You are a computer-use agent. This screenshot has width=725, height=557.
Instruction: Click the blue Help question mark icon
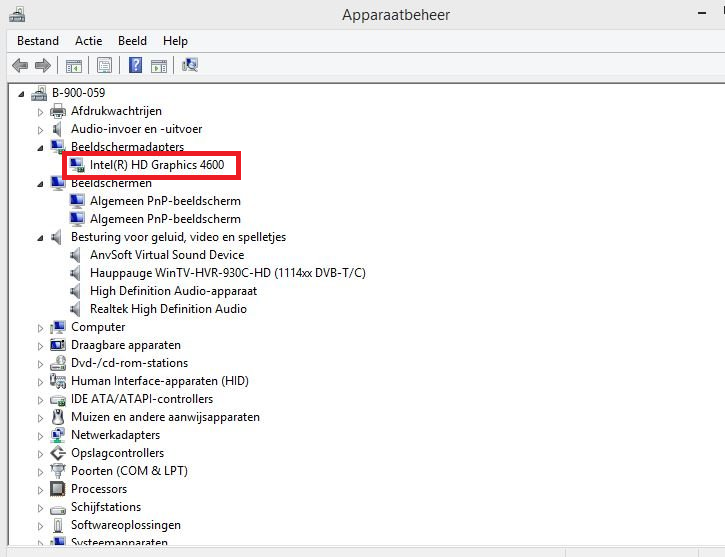pos(135,65)
